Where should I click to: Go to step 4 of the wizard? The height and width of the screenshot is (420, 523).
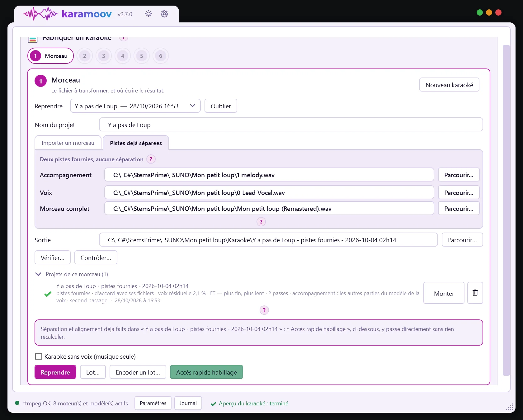(x=123, y=56)
